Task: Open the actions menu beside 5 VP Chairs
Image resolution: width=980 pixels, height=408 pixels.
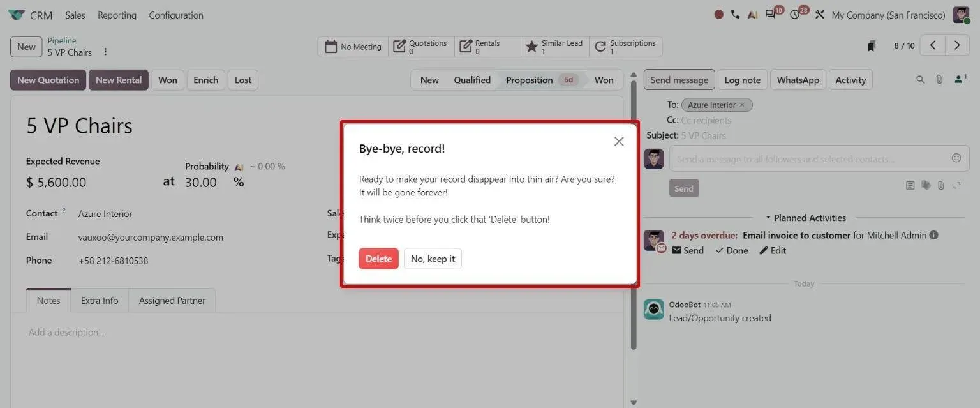Action: click(105, 52)
